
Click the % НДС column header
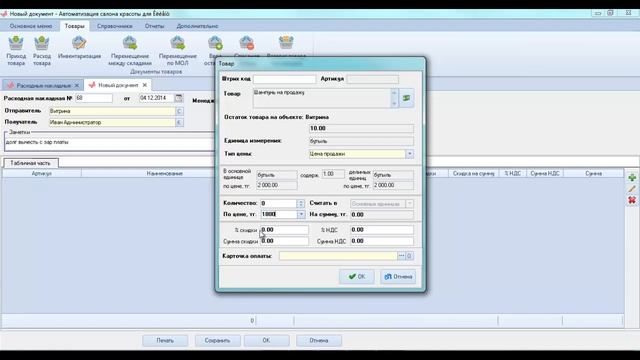point(512,173)
